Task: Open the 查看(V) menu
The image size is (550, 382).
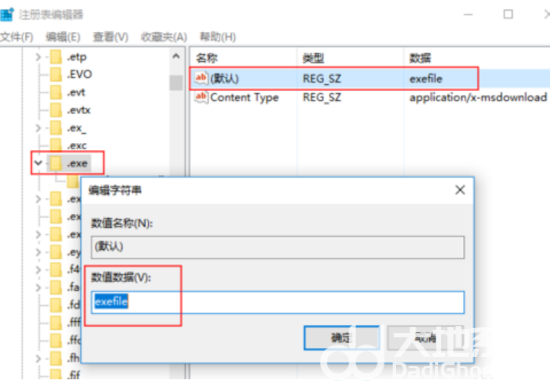Action: pos(110,37)
